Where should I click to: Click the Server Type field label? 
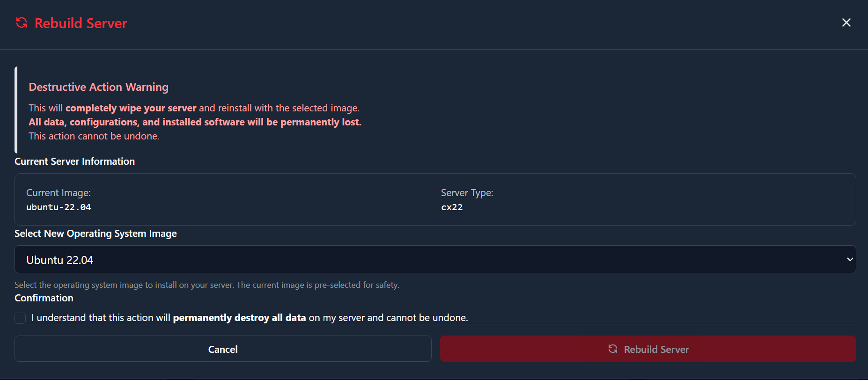tap(467, 193)
